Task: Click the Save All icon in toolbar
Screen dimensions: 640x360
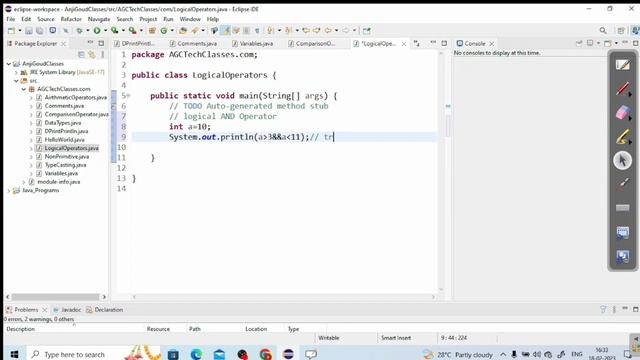Action: pos(40,31)
